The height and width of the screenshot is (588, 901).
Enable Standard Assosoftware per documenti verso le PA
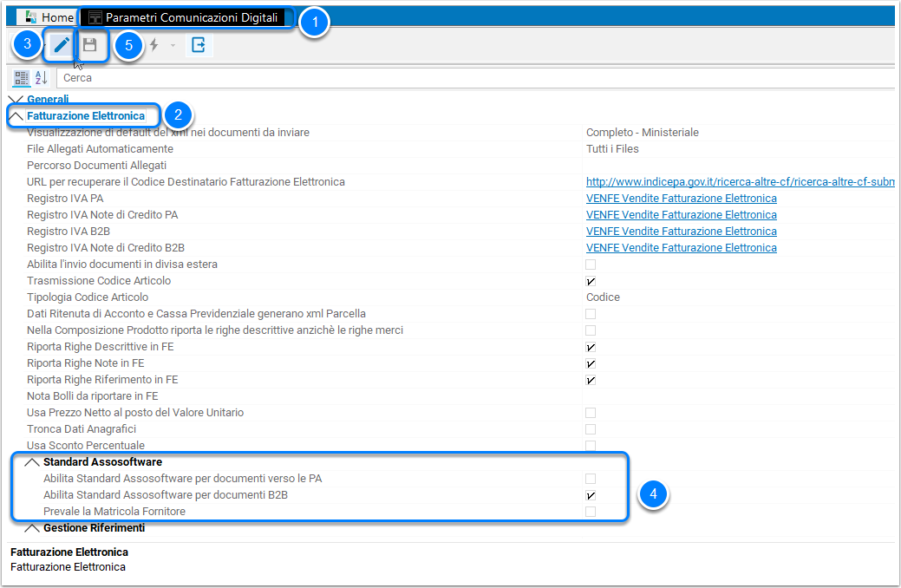click(591, 479)
